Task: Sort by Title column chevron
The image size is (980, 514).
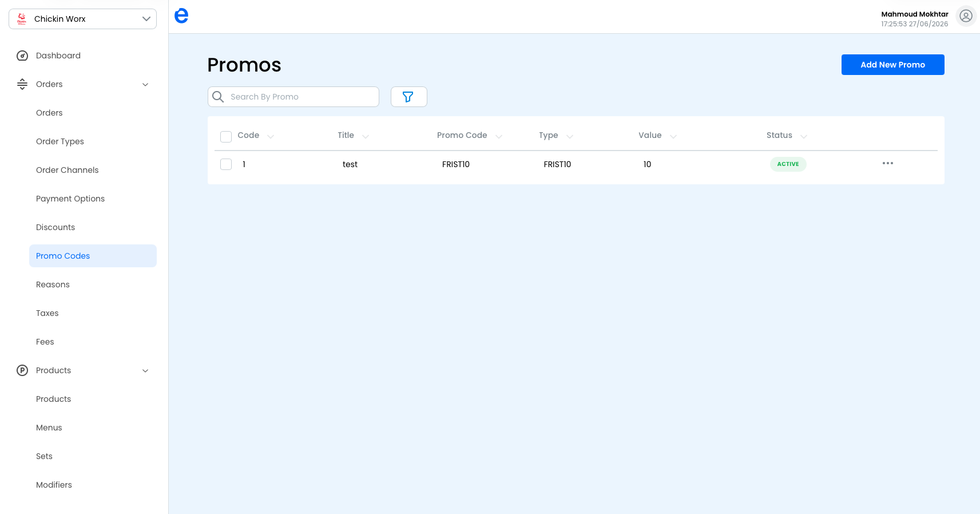Action: click(x=366, y=136)
